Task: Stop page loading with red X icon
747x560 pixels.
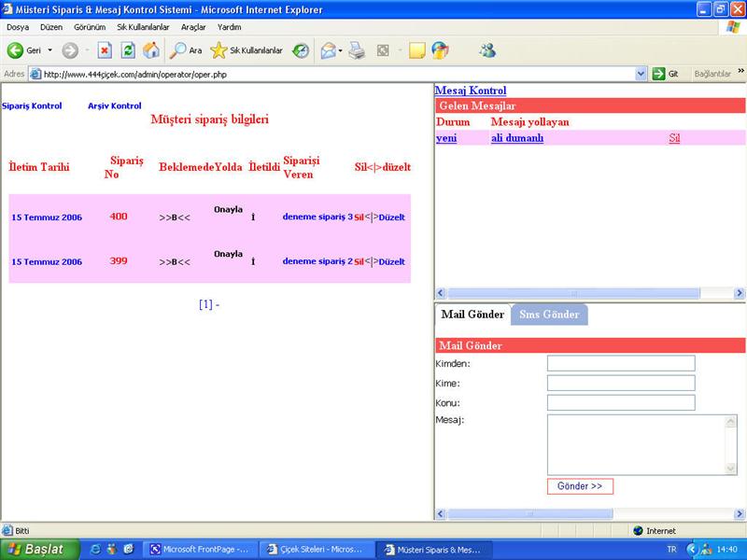Action: pyautogui.click(x=105, y=50)
